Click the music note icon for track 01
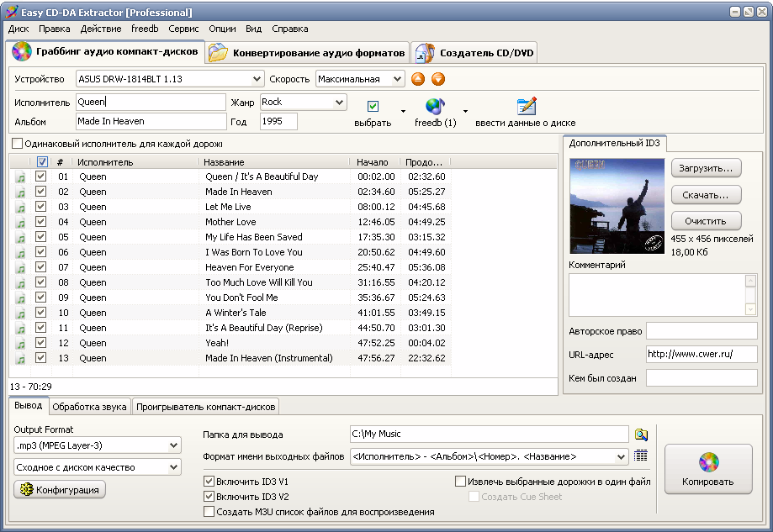This screenshot has height=532, width=773. click(20, 177)
